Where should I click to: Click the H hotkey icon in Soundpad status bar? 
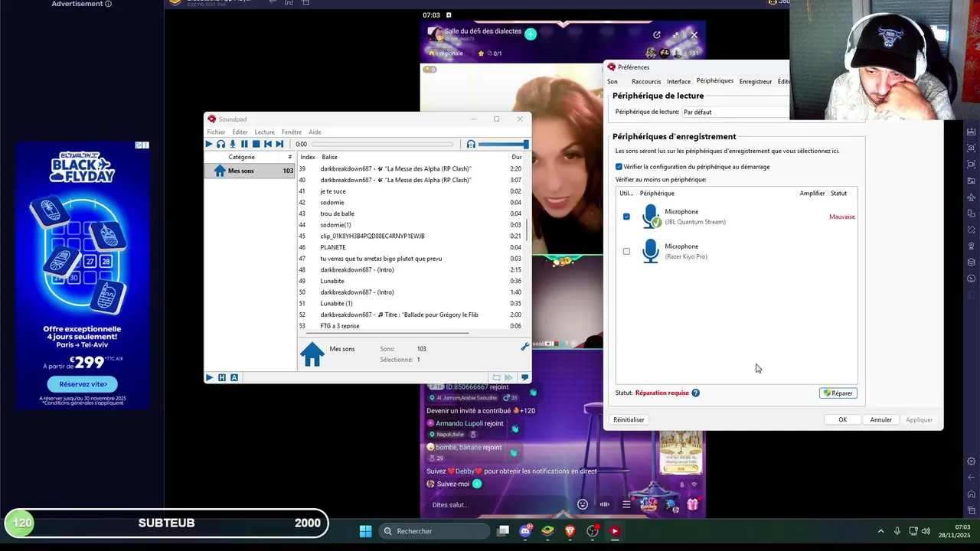pyautogui.click(x=222, y=377)
